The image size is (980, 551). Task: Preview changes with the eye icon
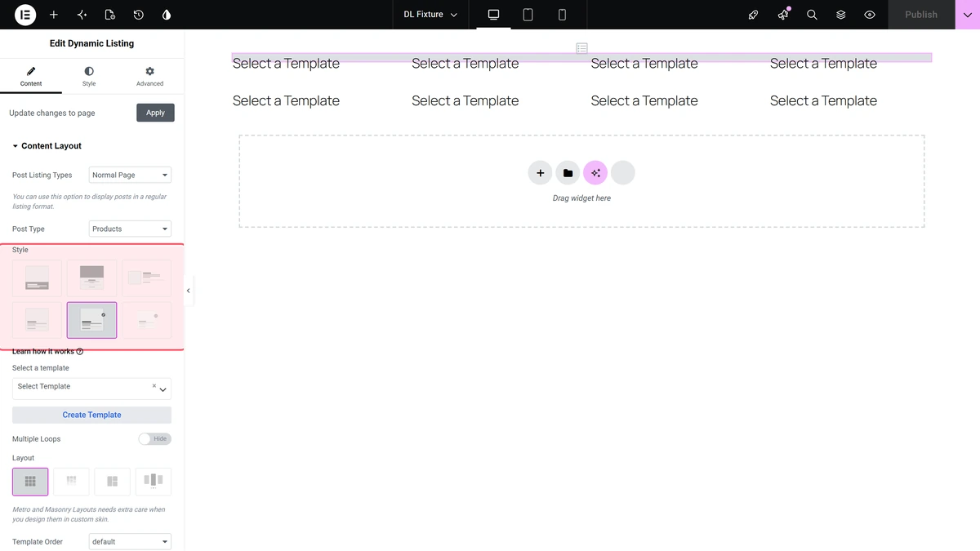tap(870, 15)
